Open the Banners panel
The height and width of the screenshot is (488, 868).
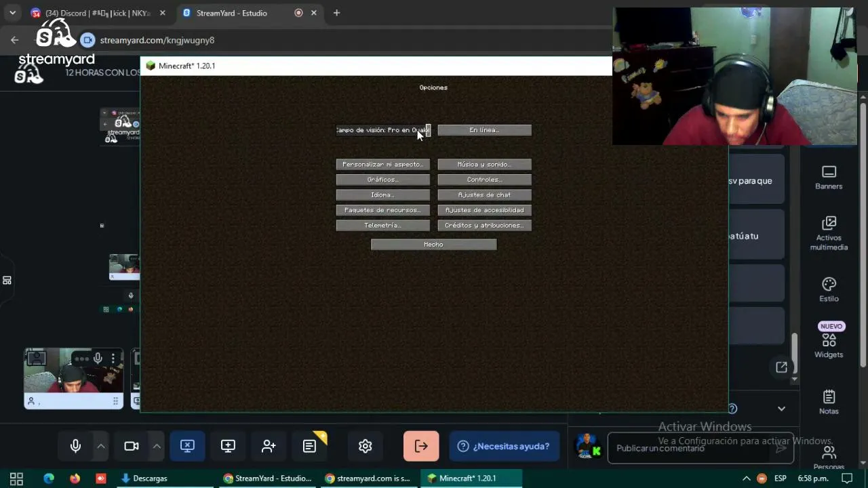coord(829,178)
